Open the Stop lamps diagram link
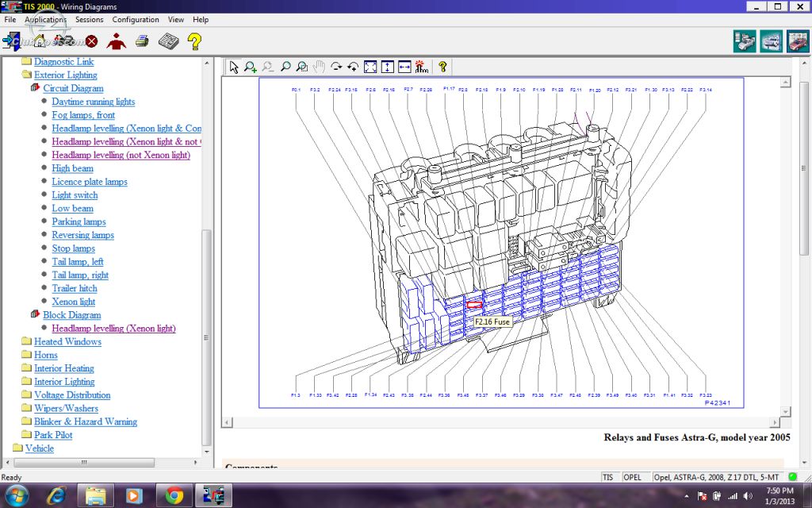Viewport: 812px width, 508px height. click(x=74, y=248)
